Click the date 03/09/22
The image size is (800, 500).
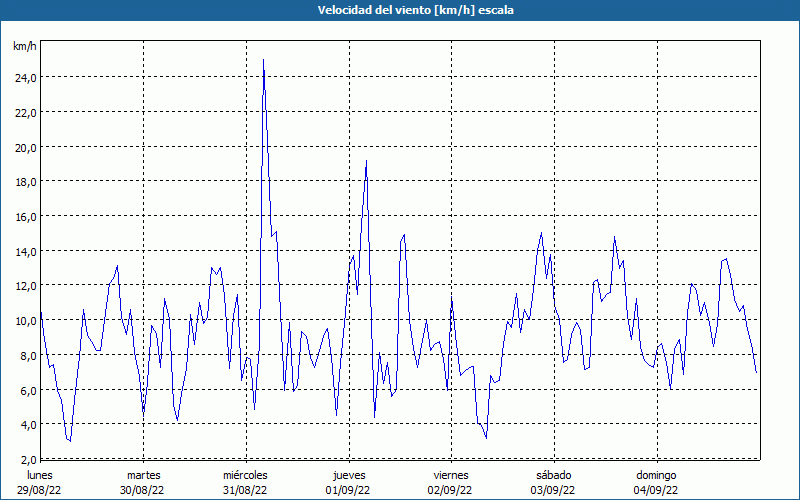point(553,490)
